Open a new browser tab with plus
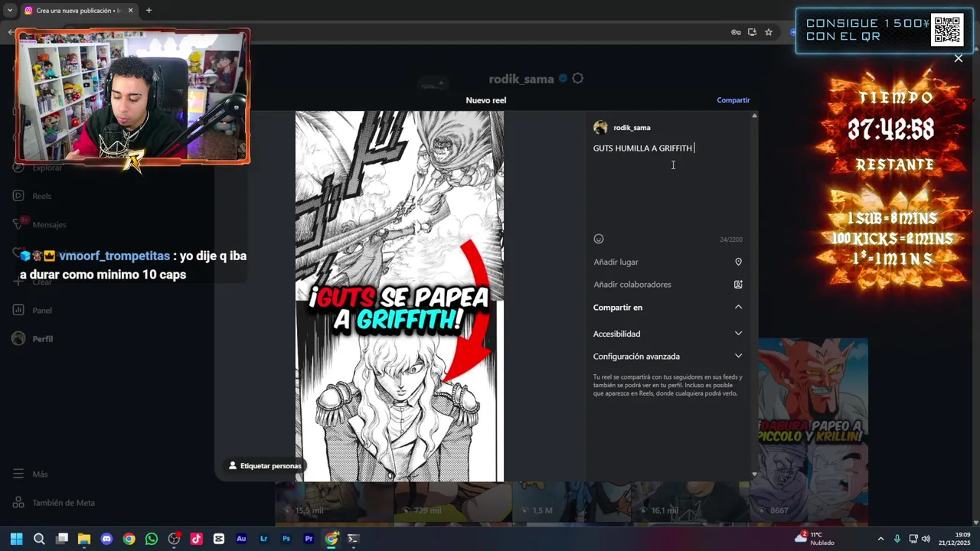Screen dimensions: 980x551 coord(149,11)
